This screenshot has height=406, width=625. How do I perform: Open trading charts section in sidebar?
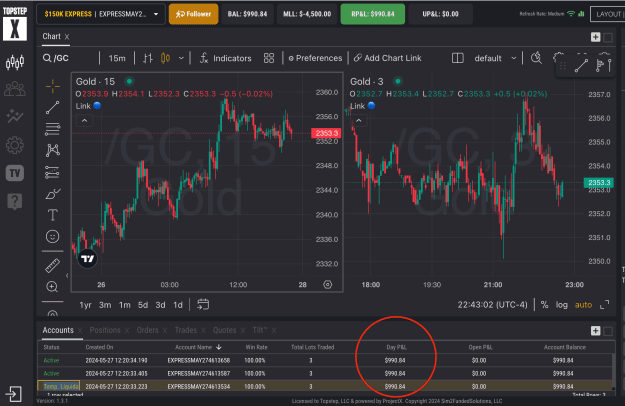(x=15, y=63)
